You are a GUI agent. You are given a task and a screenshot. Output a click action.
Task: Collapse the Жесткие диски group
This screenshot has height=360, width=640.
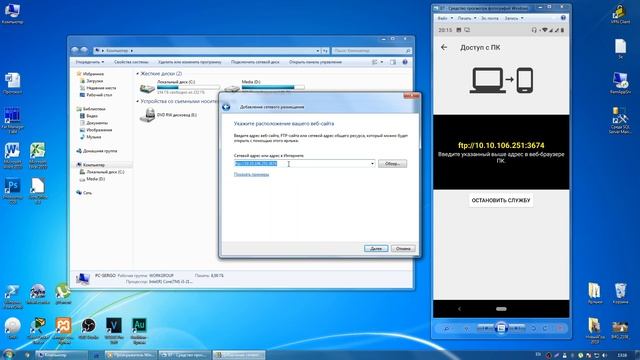point(138,73)
